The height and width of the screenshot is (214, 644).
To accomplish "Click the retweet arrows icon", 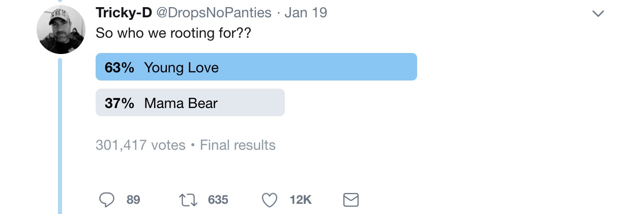I will [188, 200].
